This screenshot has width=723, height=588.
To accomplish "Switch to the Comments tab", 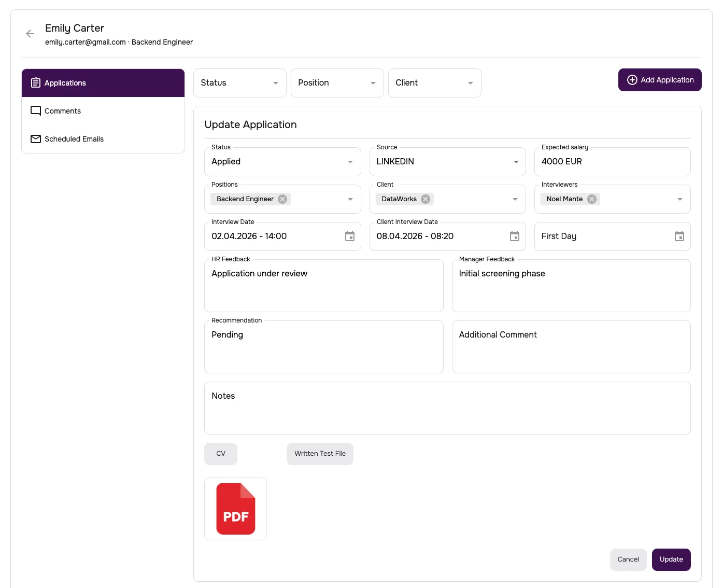I will click(x=63, y=111).
